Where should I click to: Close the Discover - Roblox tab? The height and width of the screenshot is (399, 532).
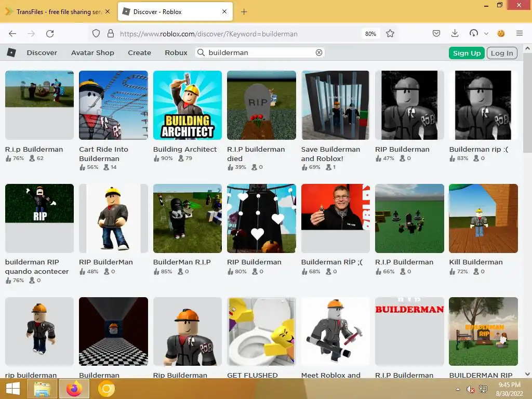tap(224, 11)
